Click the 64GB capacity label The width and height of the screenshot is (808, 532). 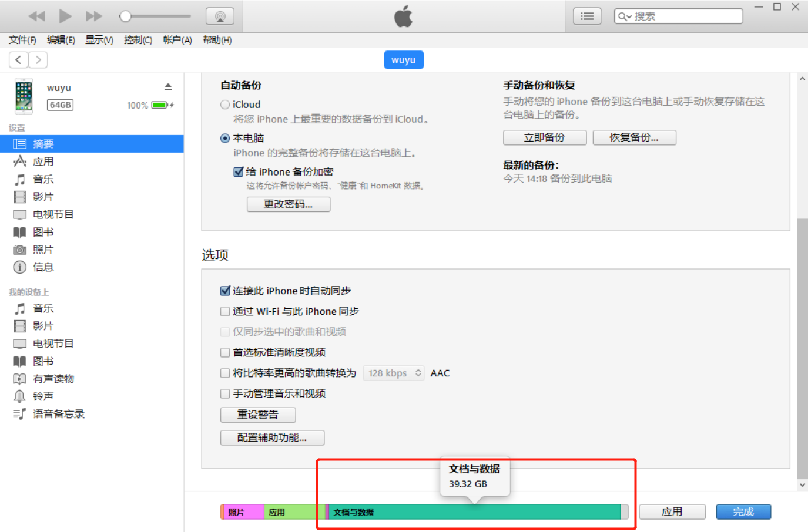(x=61, y=105)
